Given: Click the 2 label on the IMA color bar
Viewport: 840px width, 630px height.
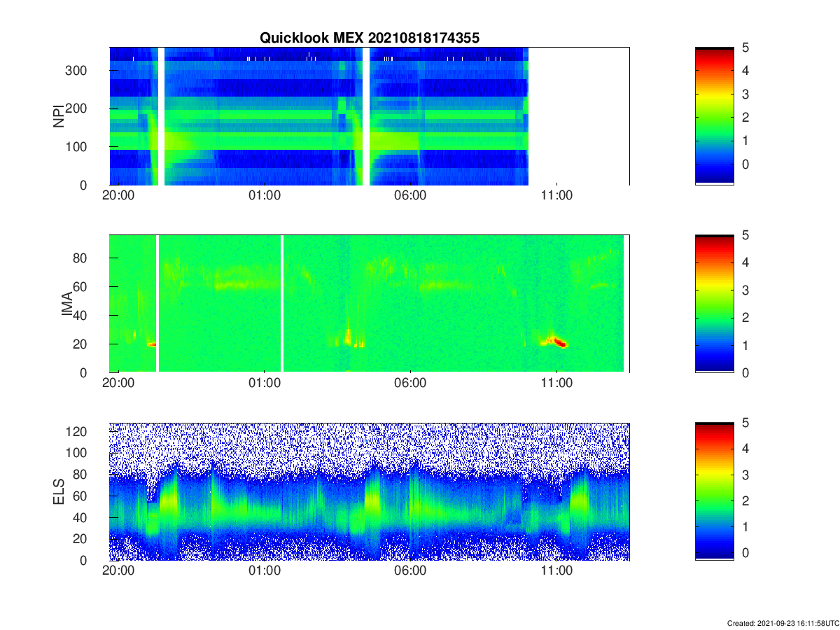Looking at the screenshot, I should pyautogui.click(x=745, y=318).
